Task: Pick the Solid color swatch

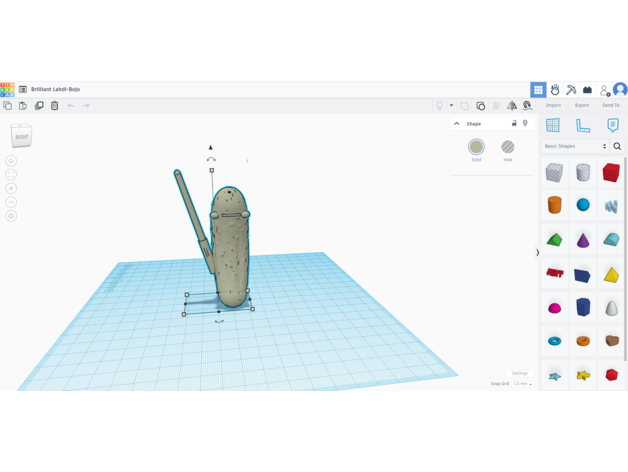Action: 476,148
